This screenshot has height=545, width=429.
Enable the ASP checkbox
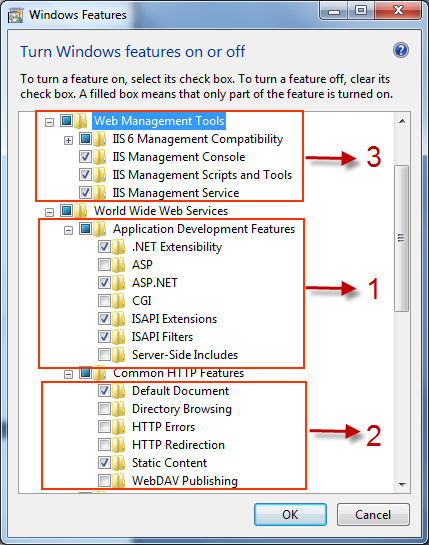(104, 265)
